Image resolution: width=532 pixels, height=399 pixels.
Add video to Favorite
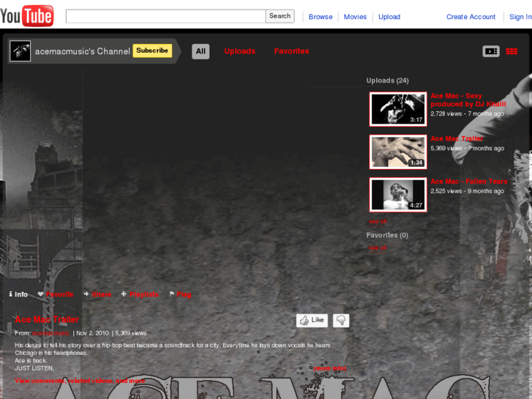(56, 294)
